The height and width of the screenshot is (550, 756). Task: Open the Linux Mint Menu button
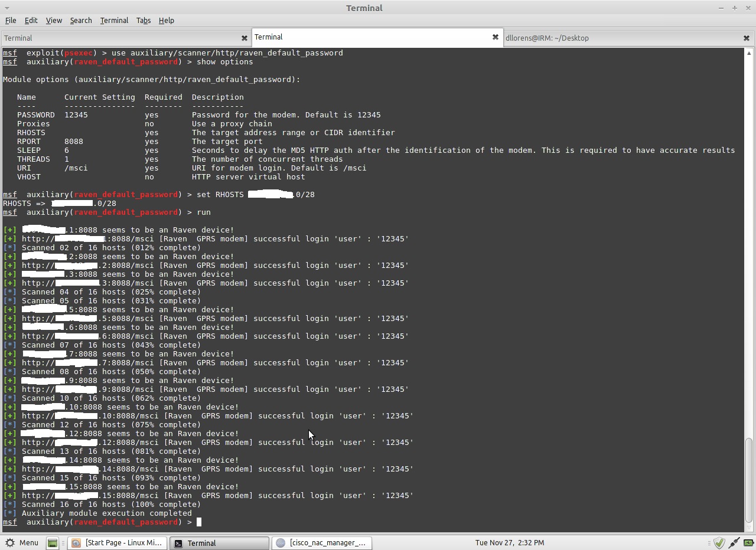22,543
